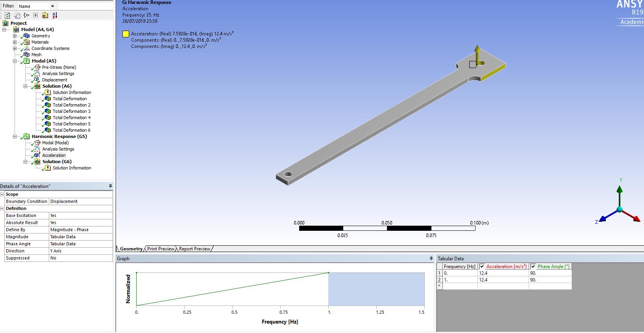
Task: Expand the Materials node
Action: pyautogui.click(x=15, y=42)
